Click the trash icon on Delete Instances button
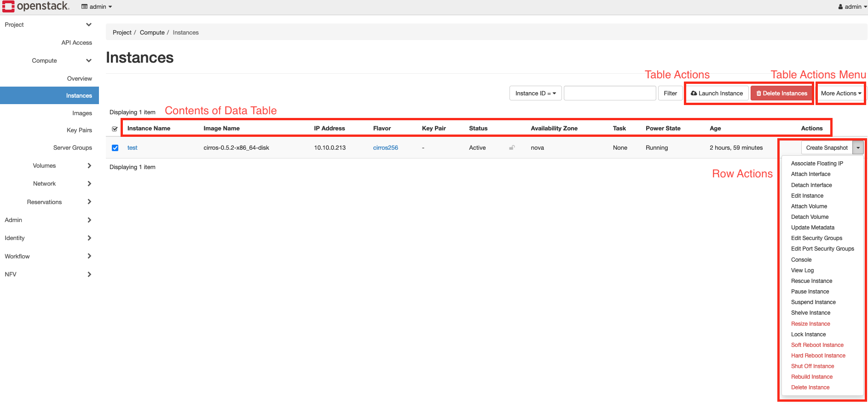Image resolution: width=868 pixels, height=416 pixels. 758,93
